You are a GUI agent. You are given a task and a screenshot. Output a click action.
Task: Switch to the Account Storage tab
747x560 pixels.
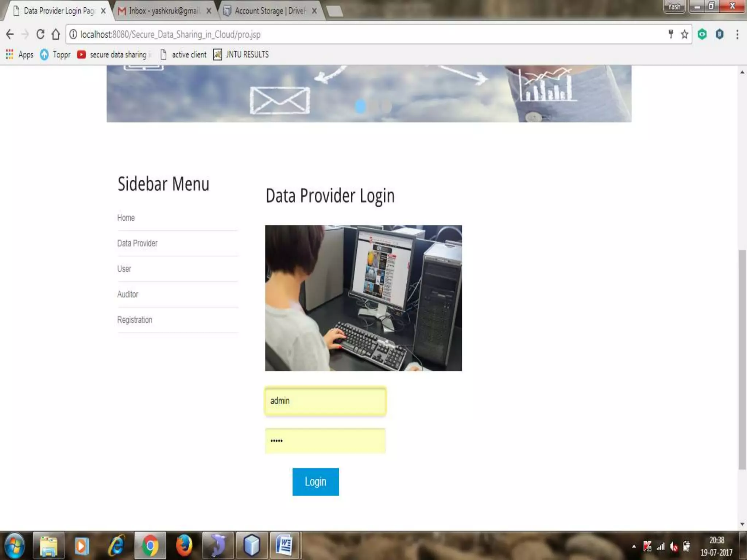269,11
